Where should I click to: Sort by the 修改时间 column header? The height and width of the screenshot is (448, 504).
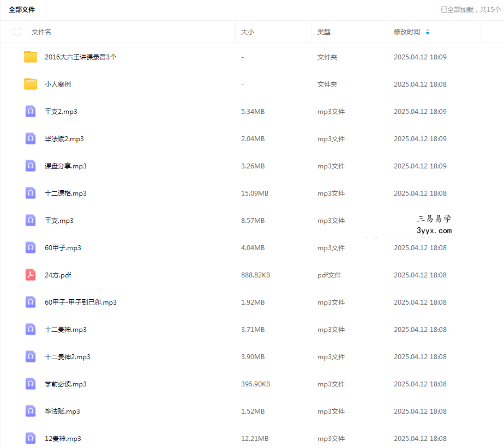point(407,32)
